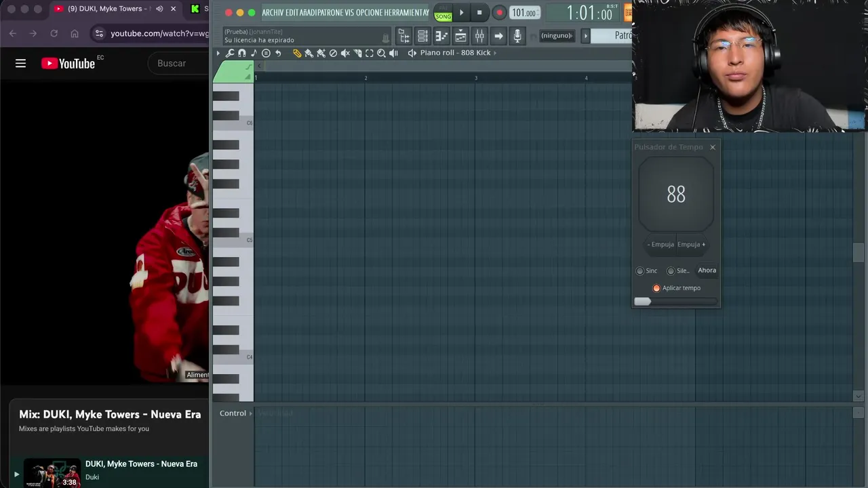This screenshot has height=488, width=868.
Task: Click the Duki channel link
Action: [92, 477]
